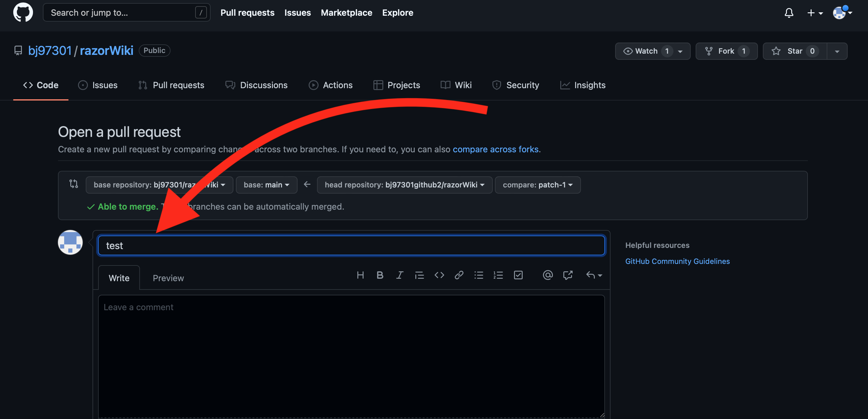Expand the base: main branch dropdown

[266, 185]
